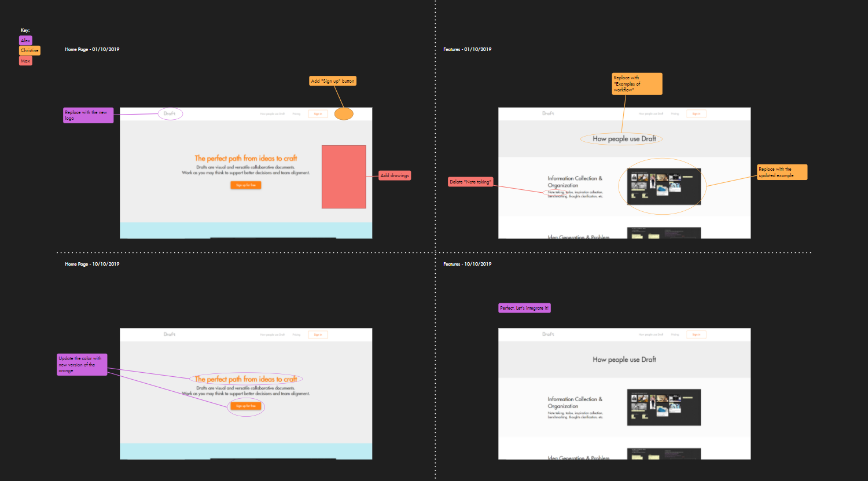Screen dimensions: 868x481
Task: Click the "Features - 10/10/2019" title
Action: click(467, 264)
